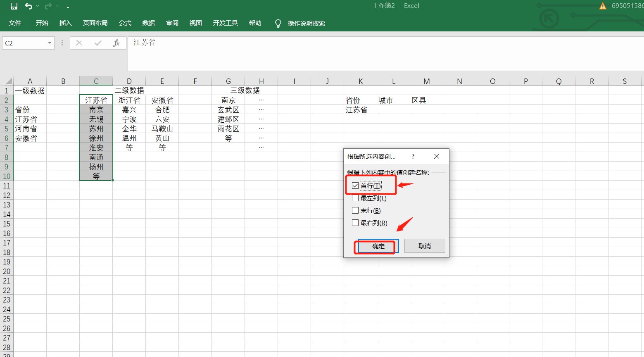Click the 取消 button
The height and width of the screenshot is (357, 644).
point(424,246)
